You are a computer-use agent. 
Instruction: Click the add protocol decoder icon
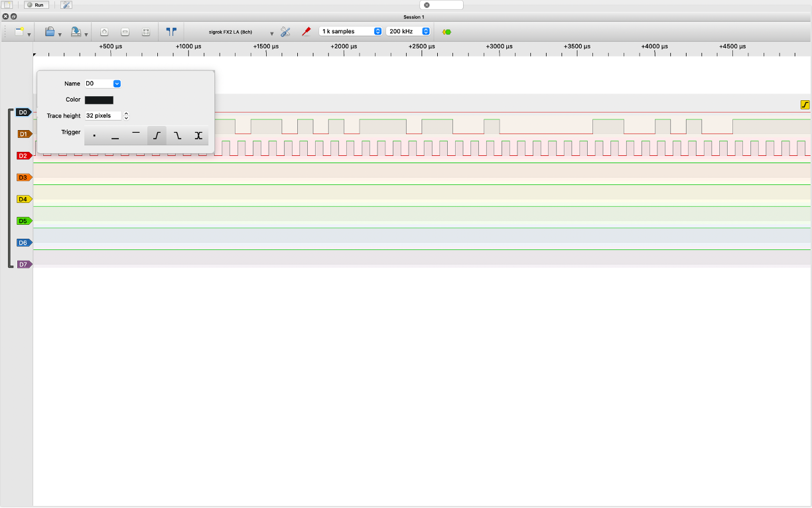[x=446, y=31]
